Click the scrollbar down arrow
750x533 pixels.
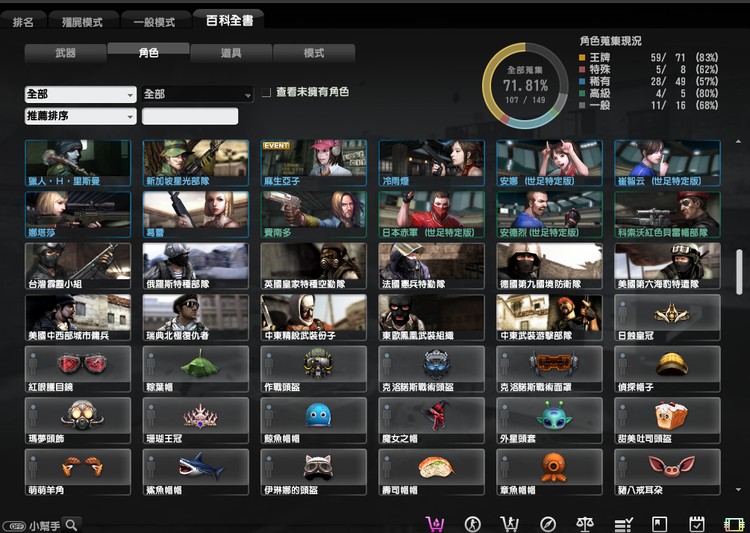(x=739, y=489)
